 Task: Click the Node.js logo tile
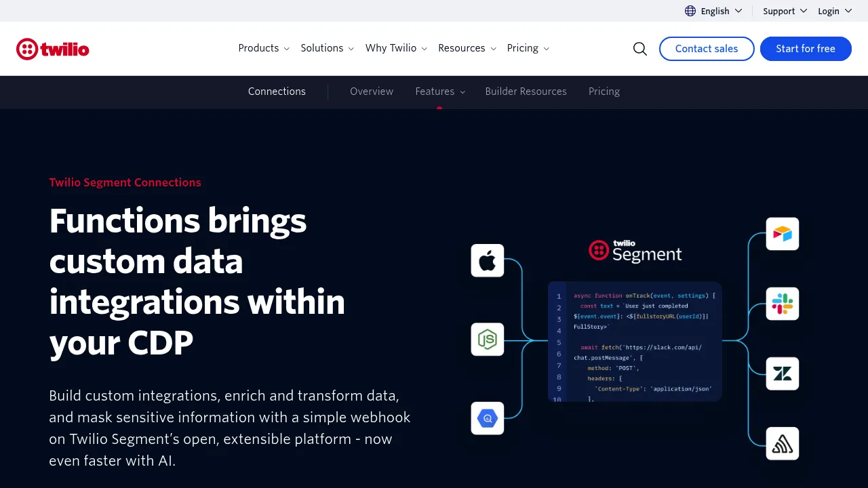488,340
